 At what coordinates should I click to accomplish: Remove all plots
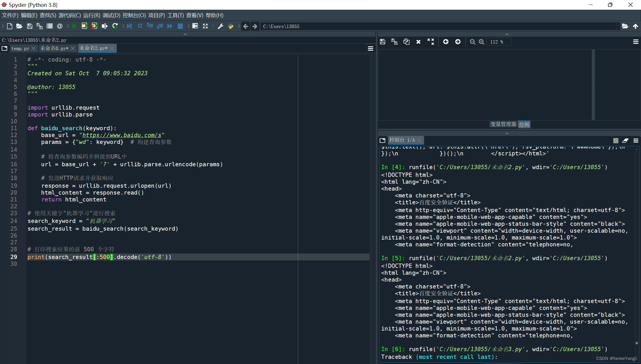click(430, 42)
